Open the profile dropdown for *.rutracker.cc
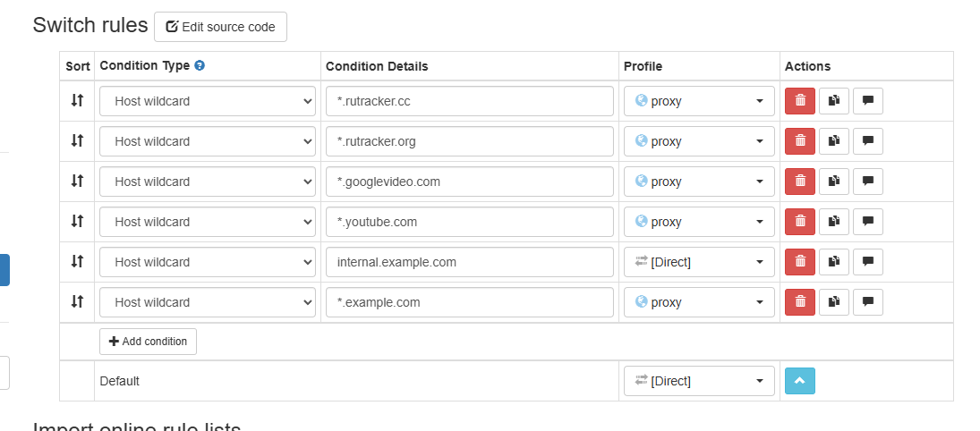 pos(699,101)
